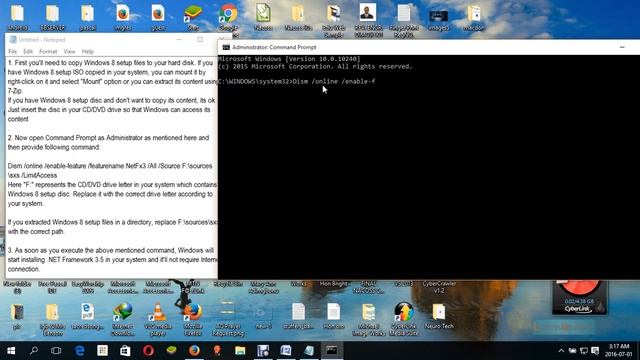Launch Opera from the taskbar

coord(148,351)
